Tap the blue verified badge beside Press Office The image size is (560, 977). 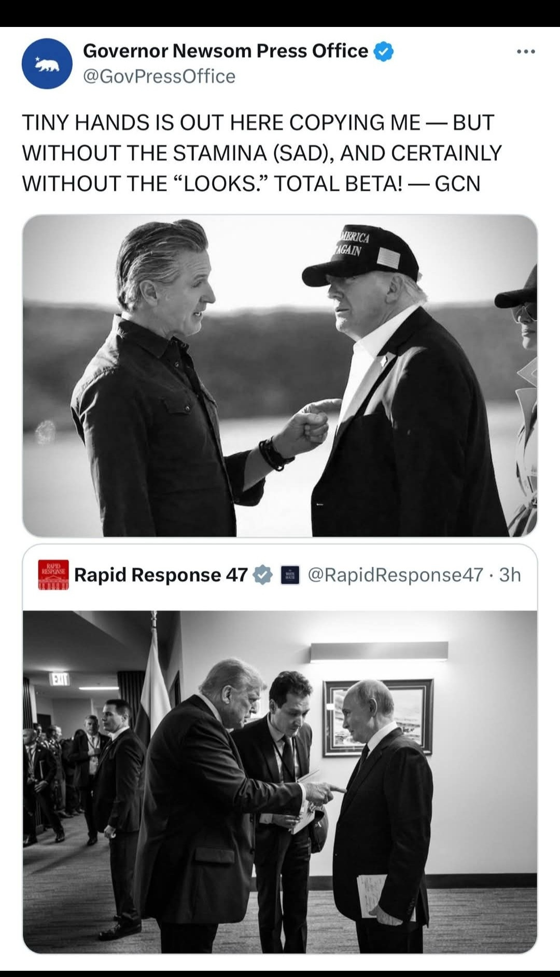point(383,51)
